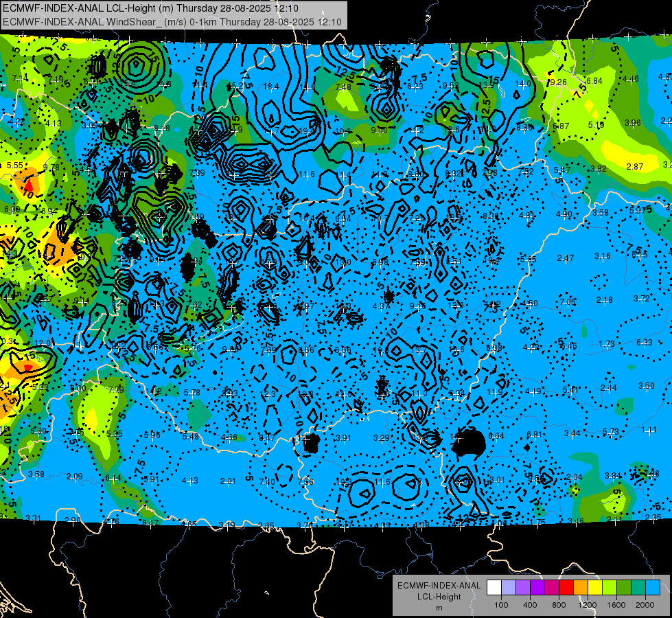Click the wind shear value 3.44
Image resolution: width=672 pixels, height=618 pixels.
(572, 433)
